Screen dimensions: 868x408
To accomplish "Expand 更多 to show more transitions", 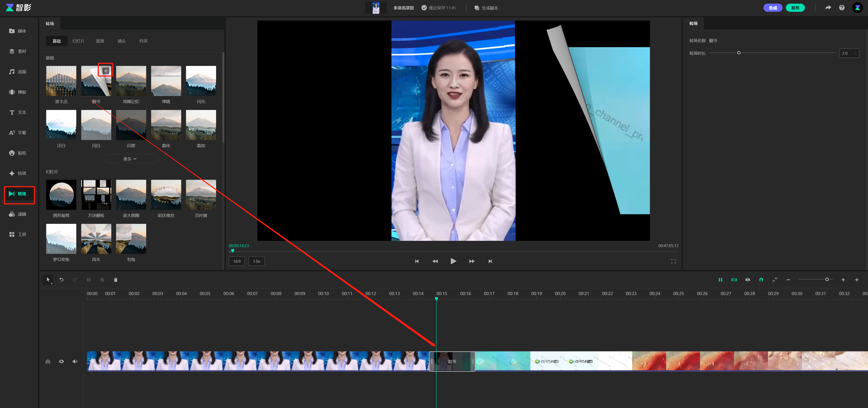I will (130, 159).
